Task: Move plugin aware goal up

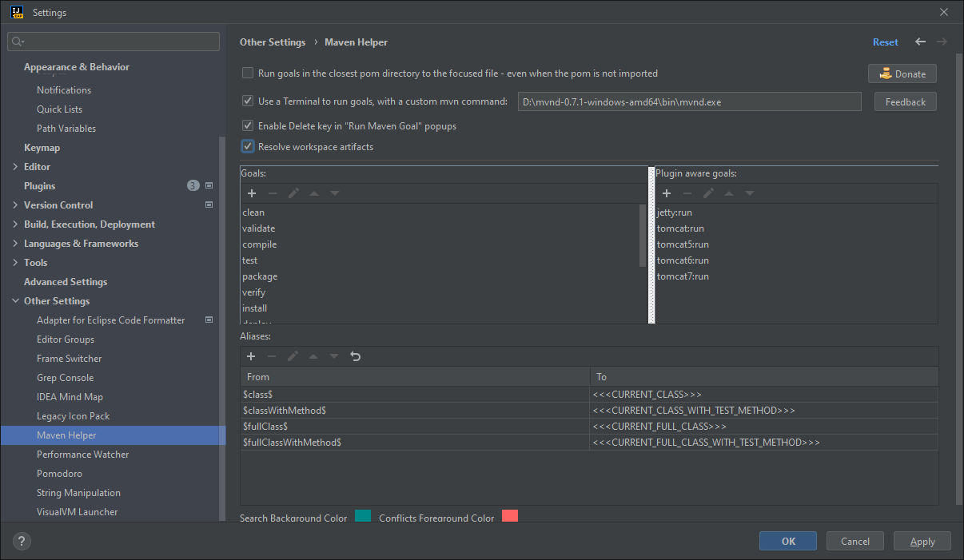Action: pos(729,193)
